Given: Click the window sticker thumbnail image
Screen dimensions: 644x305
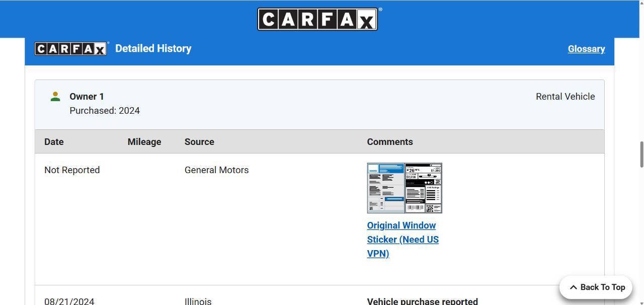Looking at the screenshot, I should 405,188.
